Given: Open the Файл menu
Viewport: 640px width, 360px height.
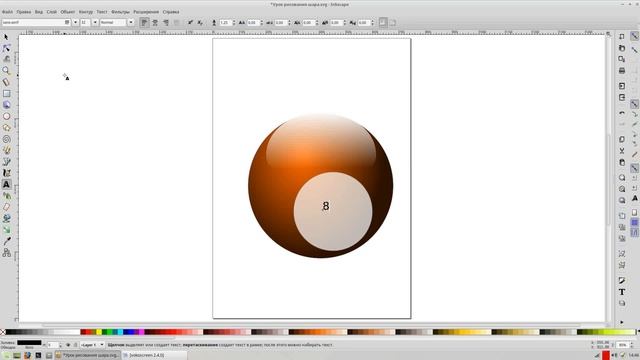Looking at the screenshot, I should tap(7, 12).
